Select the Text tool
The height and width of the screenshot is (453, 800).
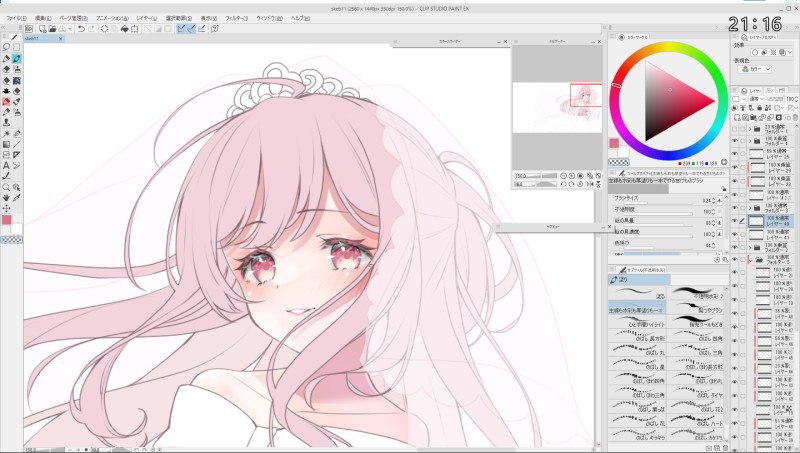(x=6, y=165)
